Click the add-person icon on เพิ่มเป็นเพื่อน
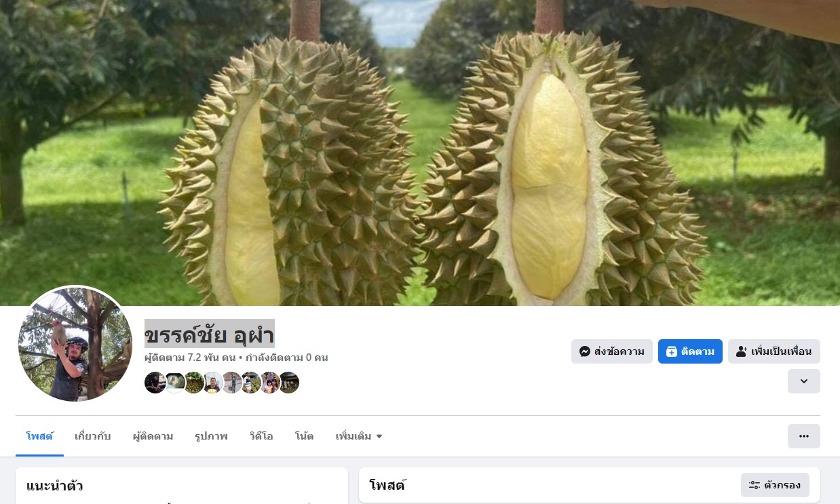This screenshot has height=504, width=840. pos(742,351)
